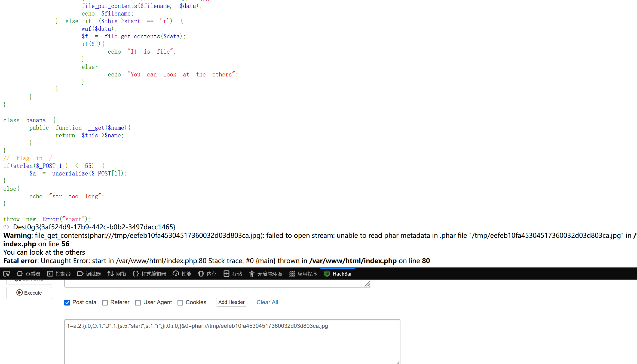Tick the Cookies checkbox
The width and height of the screenshot is (637, 364).
click(x=180, y=303)
